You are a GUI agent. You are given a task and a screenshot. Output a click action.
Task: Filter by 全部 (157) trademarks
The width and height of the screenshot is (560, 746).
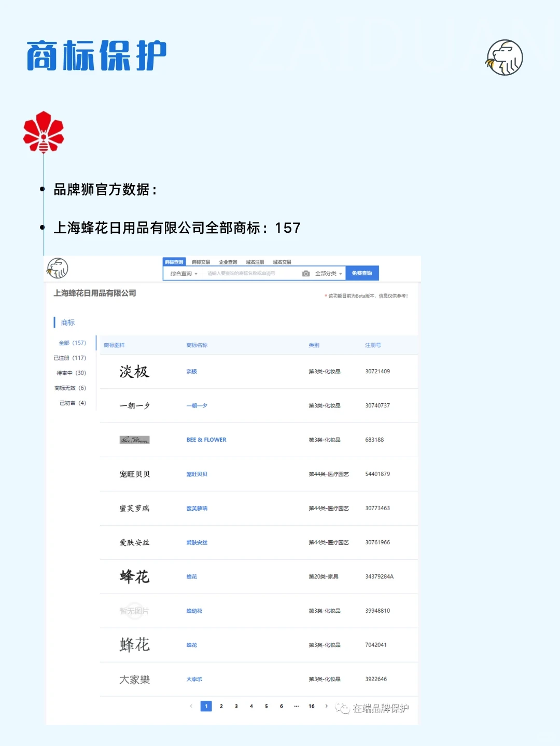coord(72,343)
